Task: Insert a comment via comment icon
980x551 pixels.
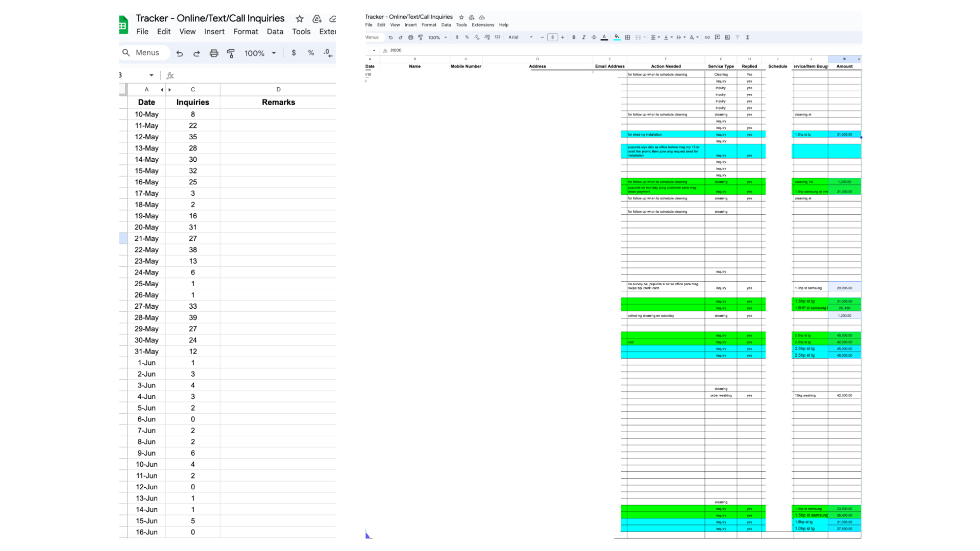Action: tap(717, 37)
